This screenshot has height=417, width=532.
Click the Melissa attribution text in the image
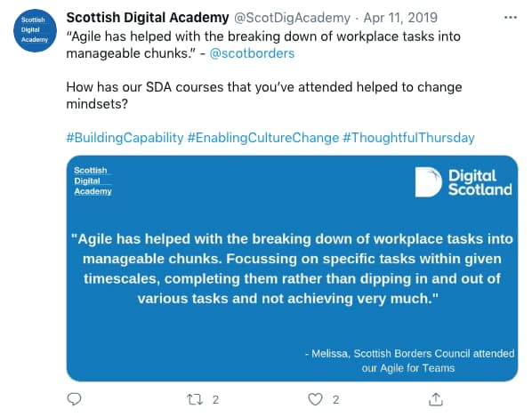point(409,361)
